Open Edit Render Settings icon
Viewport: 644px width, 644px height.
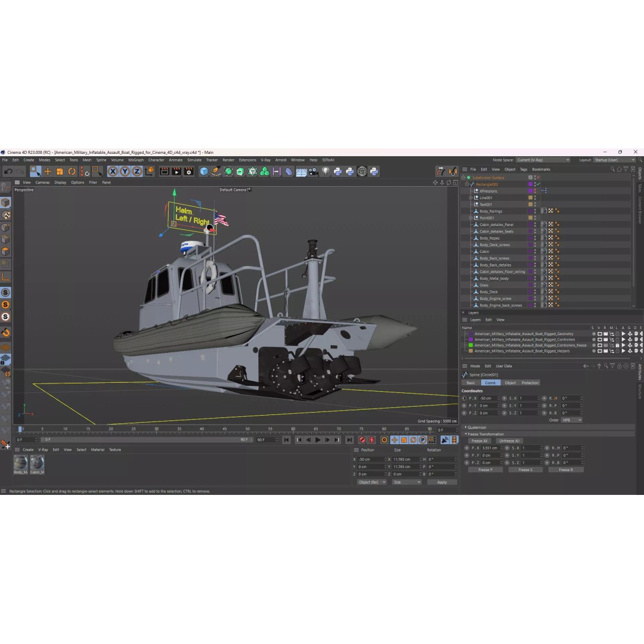click(x=189, y=171)
